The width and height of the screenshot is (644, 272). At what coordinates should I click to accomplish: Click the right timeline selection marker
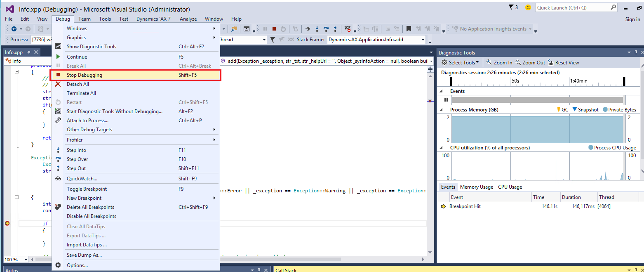(624, 81)
